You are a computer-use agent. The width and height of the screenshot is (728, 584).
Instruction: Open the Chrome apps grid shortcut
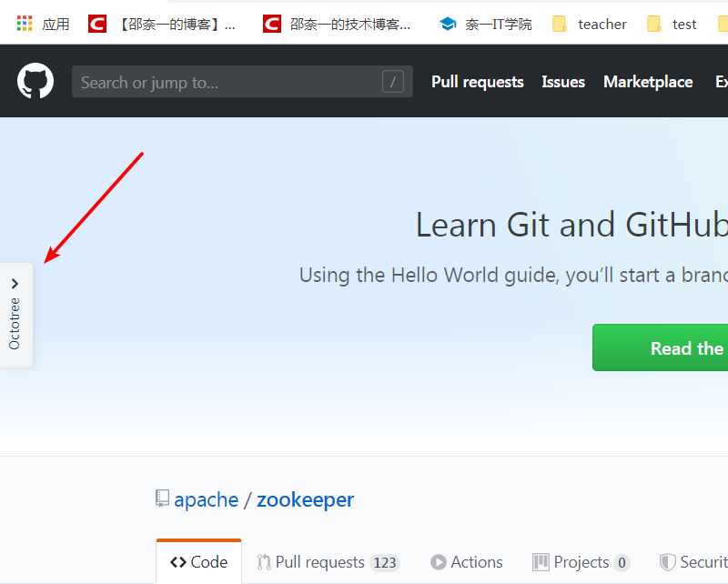(x=43, y=24)
